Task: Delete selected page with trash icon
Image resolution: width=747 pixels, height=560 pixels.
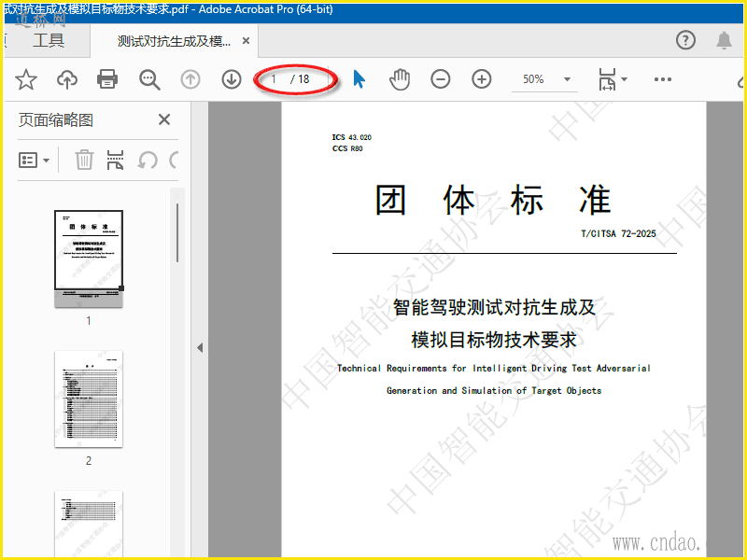Action: 84,160
